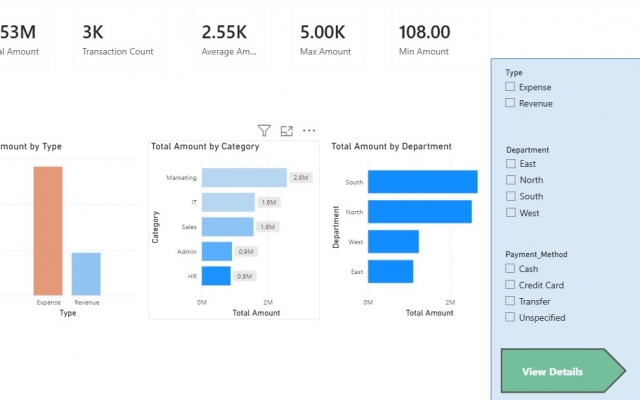Select Cash payment method checkbox
Image resolution: width=640 pixels, height=400 pixels.
510,268
